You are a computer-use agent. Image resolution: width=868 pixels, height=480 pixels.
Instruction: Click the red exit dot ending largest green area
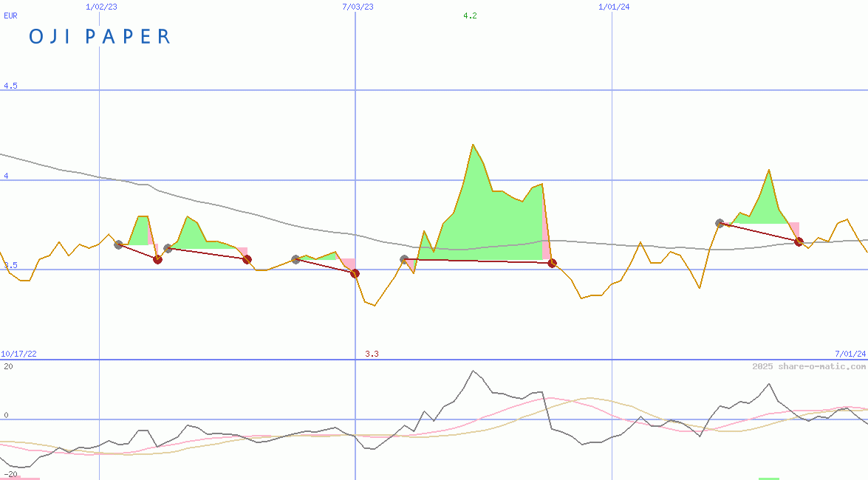(552, 263)
